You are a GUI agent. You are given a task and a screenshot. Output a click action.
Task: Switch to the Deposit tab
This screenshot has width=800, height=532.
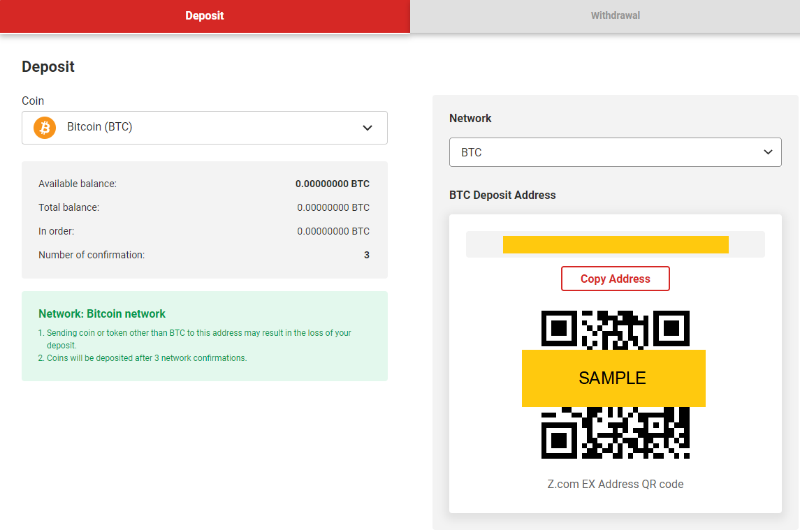click(x=205, y=16)
